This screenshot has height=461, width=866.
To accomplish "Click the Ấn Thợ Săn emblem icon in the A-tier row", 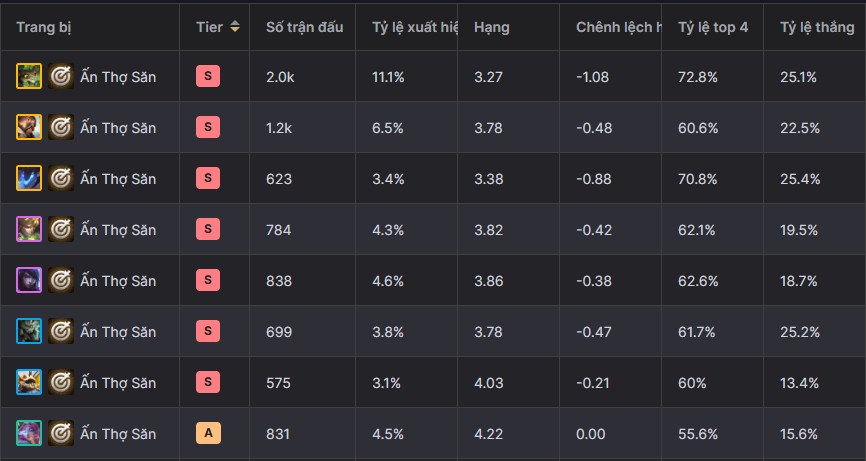I will click(x=61, y=433).
